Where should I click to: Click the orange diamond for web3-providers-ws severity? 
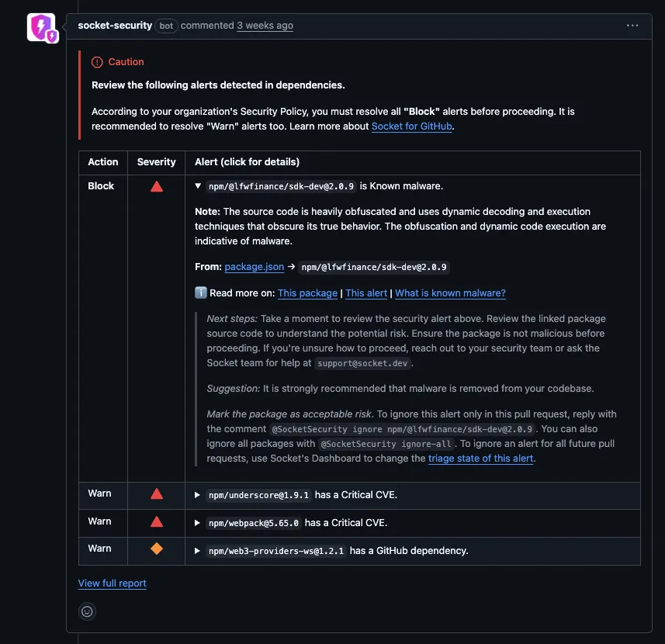156,549
